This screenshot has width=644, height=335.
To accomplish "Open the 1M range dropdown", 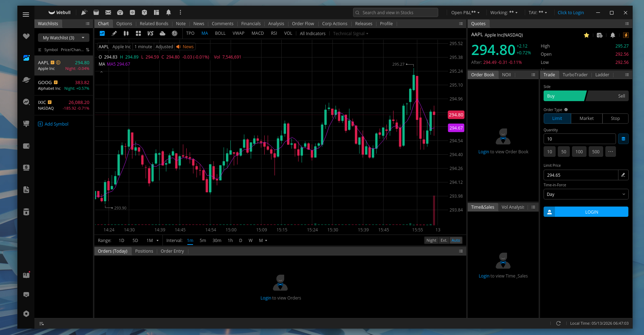I will (x=153, y=241).
